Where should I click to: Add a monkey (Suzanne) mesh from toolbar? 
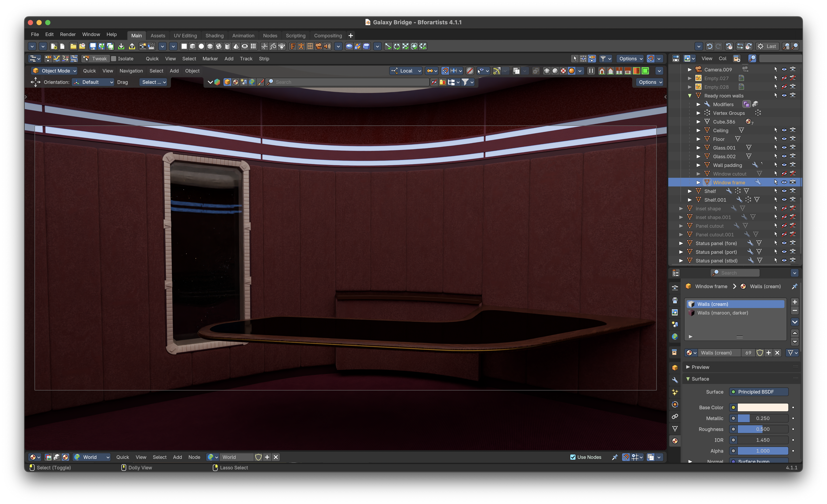coord(282,46)
